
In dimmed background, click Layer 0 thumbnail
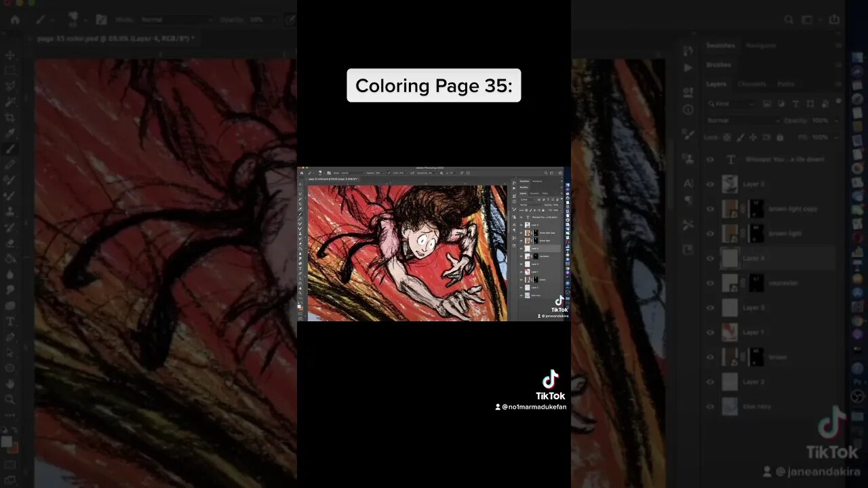pos(730,184)
